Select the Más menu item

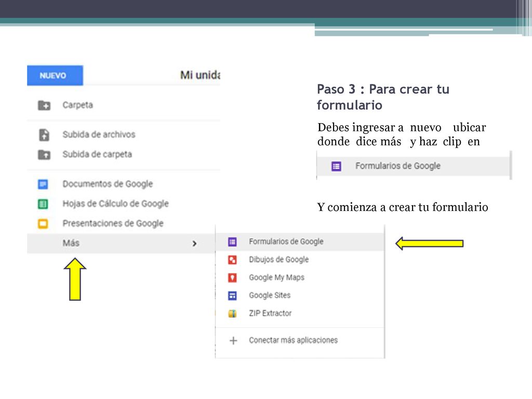[121, 243]
